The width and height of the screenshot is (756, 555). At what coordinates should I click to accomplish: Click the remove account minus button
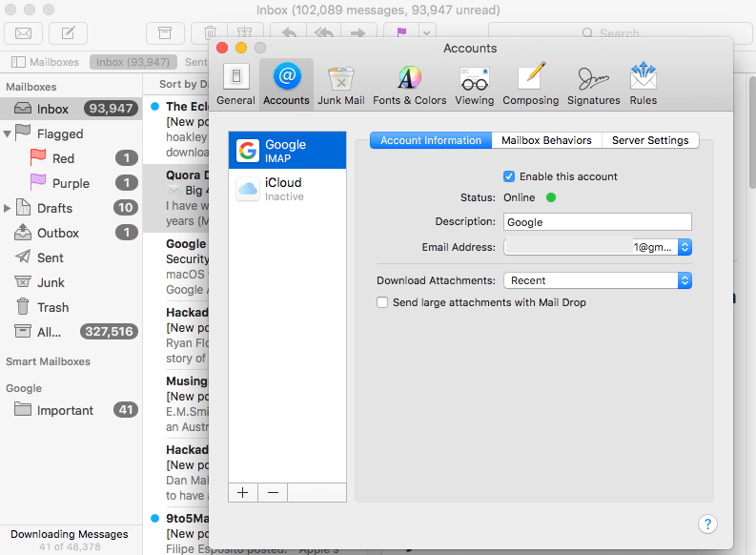(273, 492)
